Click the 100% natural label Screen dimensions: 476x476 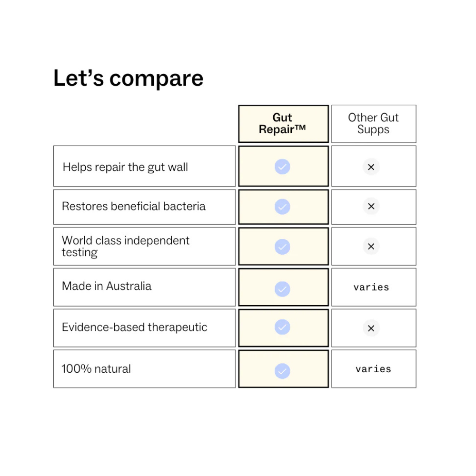point(96,368)
